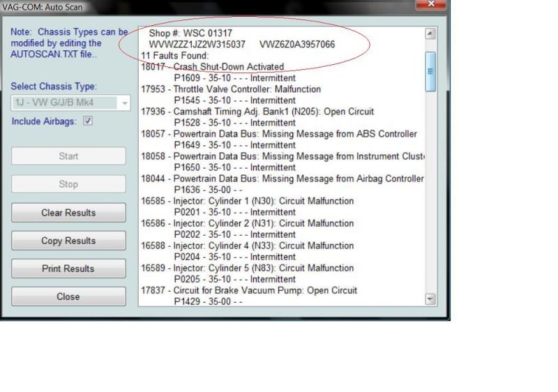Click fault 18057 Missing Message from ABS Controller
Image resolution: width=558 pixels, height=392 pixels.
point(279,134)
